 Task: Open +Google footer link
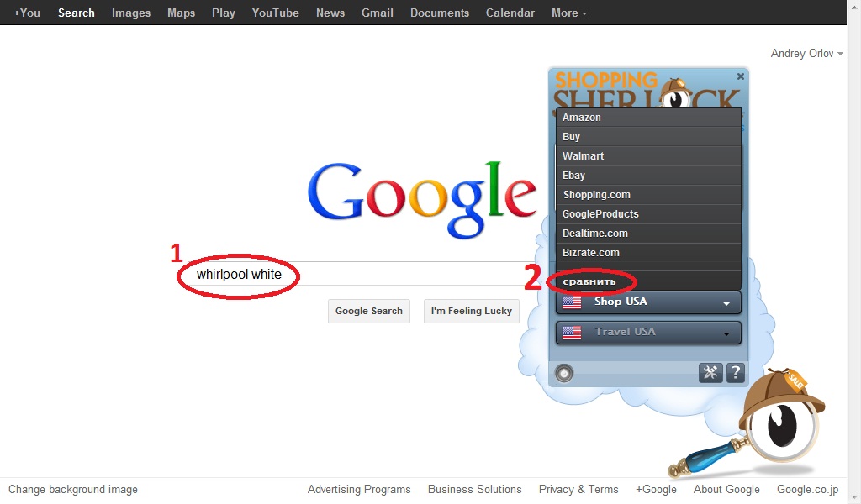656,489
